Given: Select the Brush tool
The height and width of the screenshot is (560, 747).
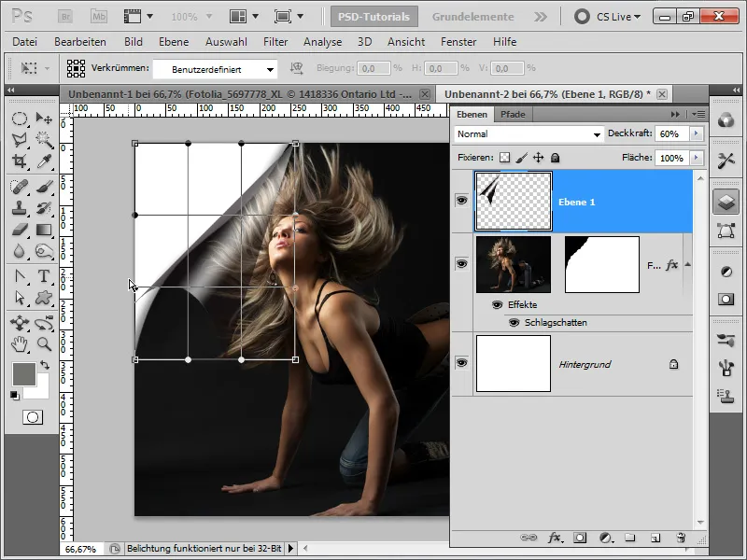Looking at the screenshot, I should [x=44, y=187].
